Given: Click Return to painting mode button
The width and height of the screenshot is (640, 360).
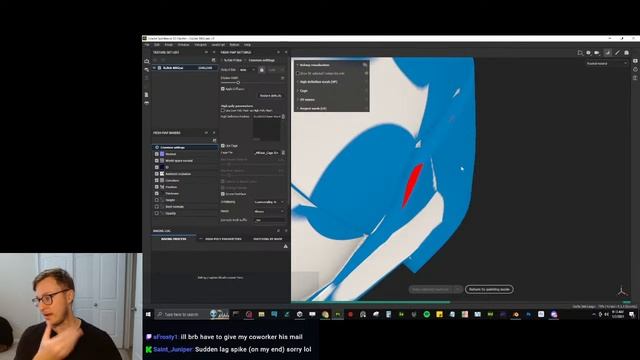Looking at the screenshot, I should point(489,289).
